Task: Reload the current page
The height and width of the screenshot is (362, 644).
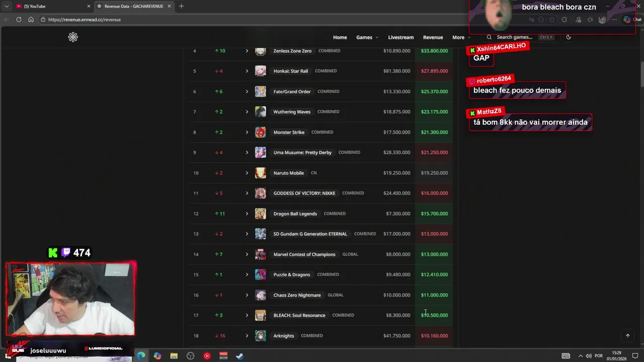Action: click(x=19, y=20)
